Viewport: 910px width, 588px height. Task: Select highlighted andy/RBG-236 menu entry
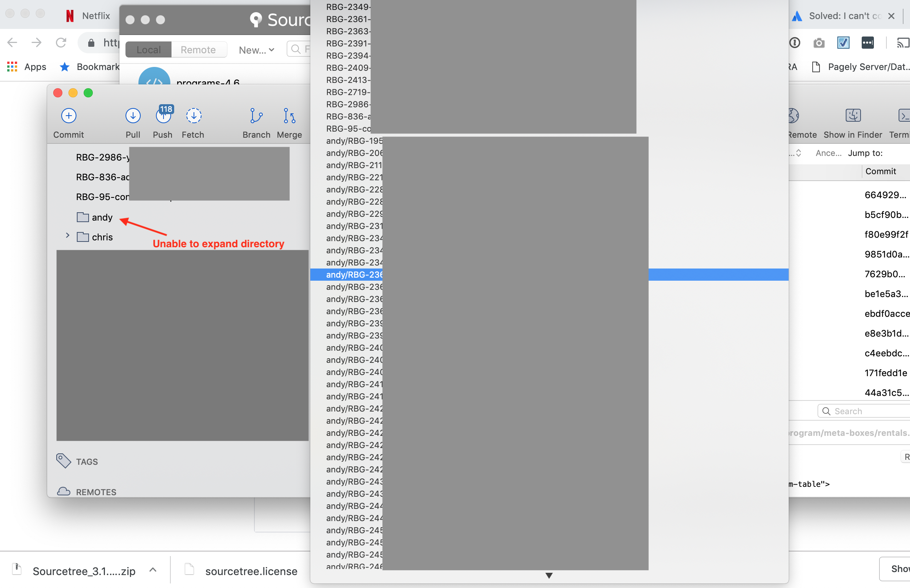pyautogui.click(x=549, y=275)
